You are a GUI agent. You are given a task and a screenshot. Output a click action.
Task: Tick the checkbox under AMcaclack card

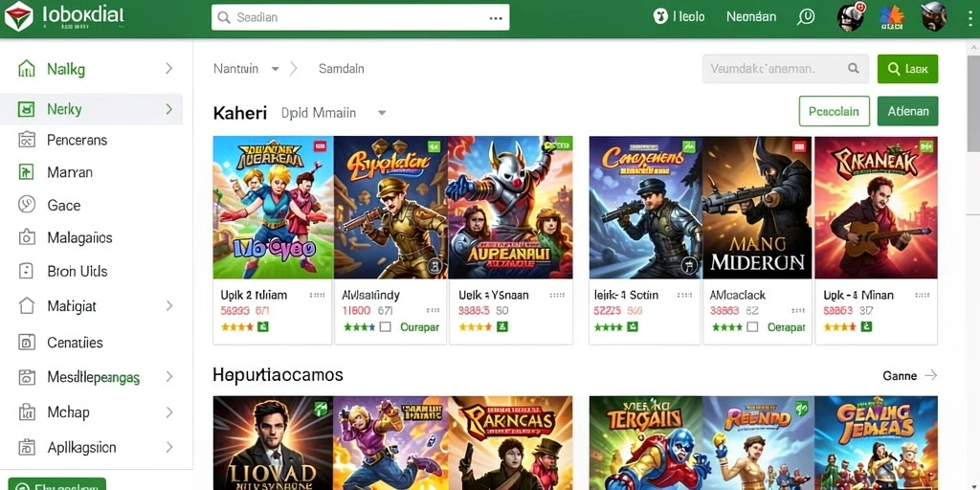752,327
